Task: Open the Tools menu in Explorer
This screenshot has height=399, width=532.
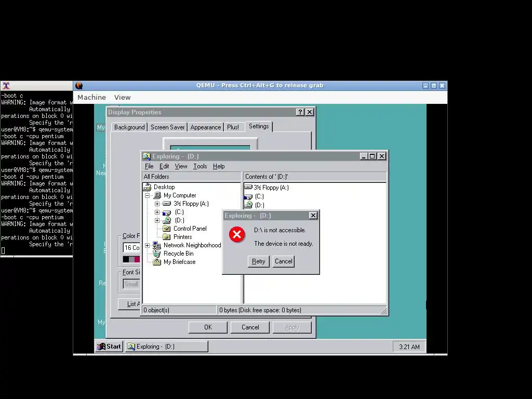Action: tap(200, 166)
